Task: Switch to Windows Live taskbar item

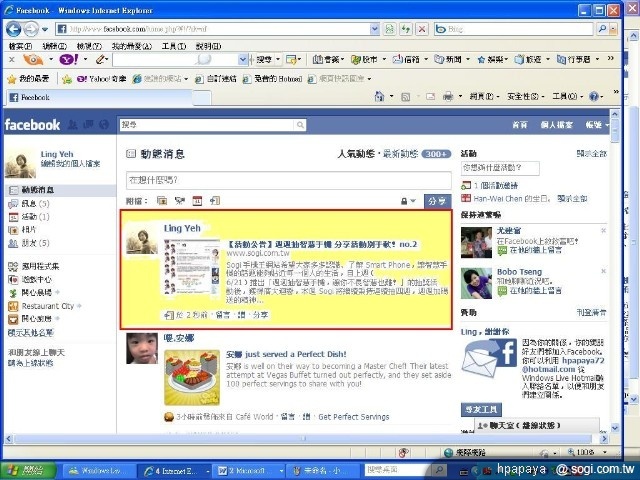Action: click(x=99, y=471)
